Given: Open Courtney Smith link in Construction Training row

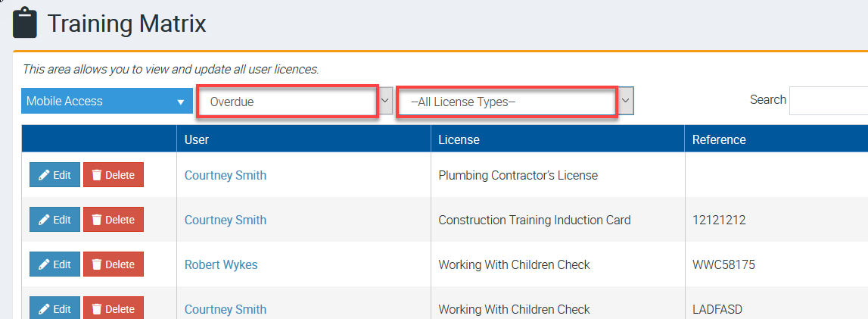Looking at the screenshot, I should click(x=226, y=220).
